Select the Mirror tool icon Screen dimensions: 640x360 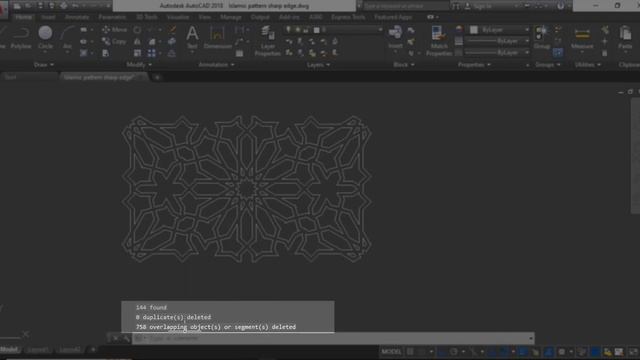click(137, 42)
